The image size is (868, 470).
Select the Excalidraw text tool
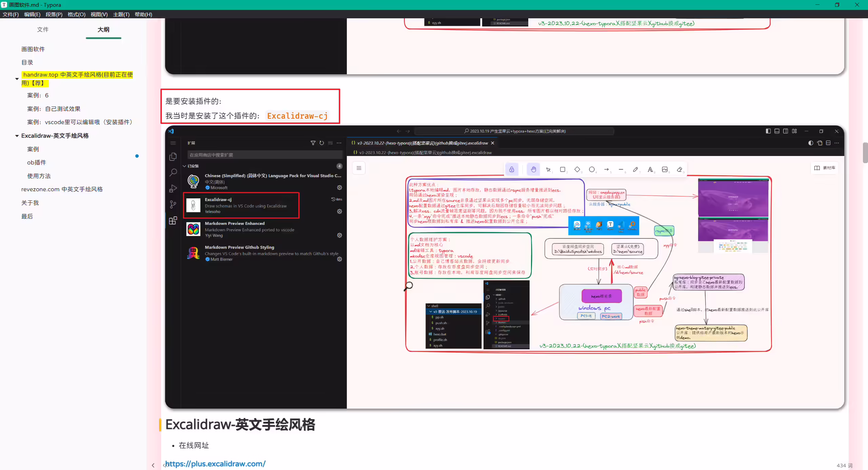pyautogui.click(x=650, y=169)
